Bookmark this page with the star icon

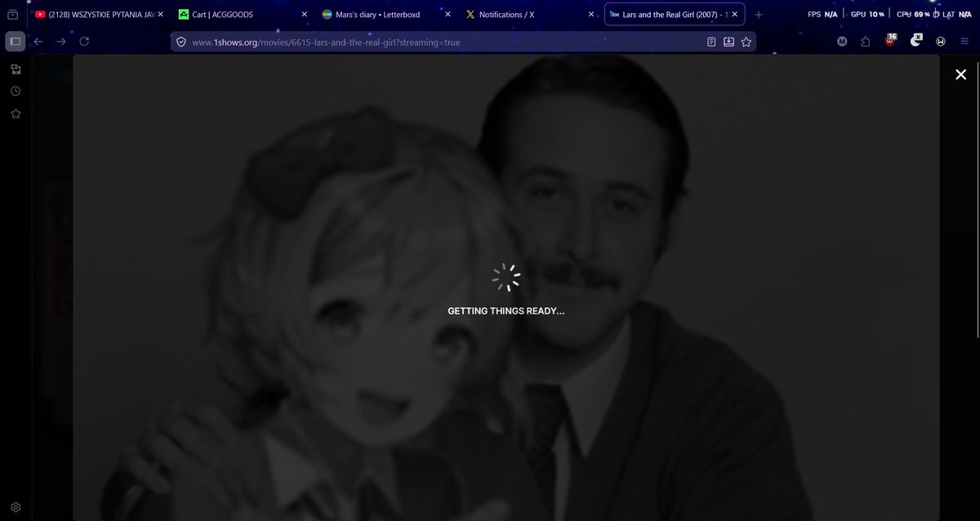[746, 42]
